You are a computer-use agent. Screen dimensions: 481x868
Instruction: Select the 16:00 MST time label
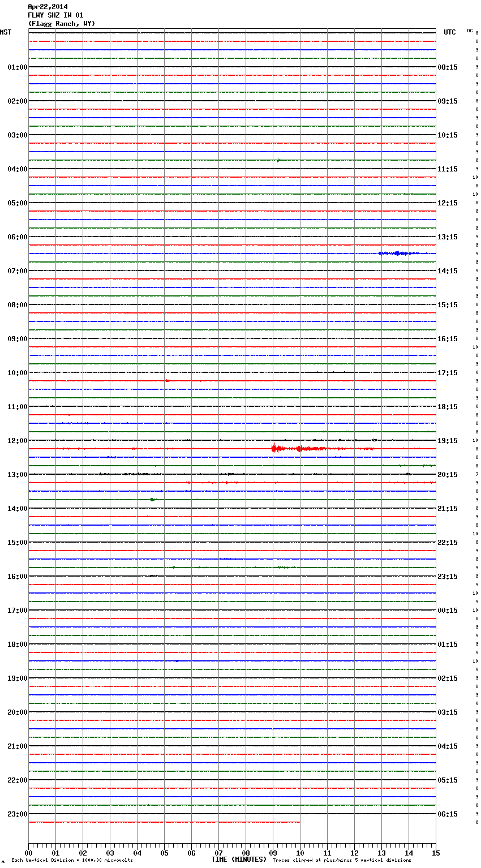(x=18, y=577)
